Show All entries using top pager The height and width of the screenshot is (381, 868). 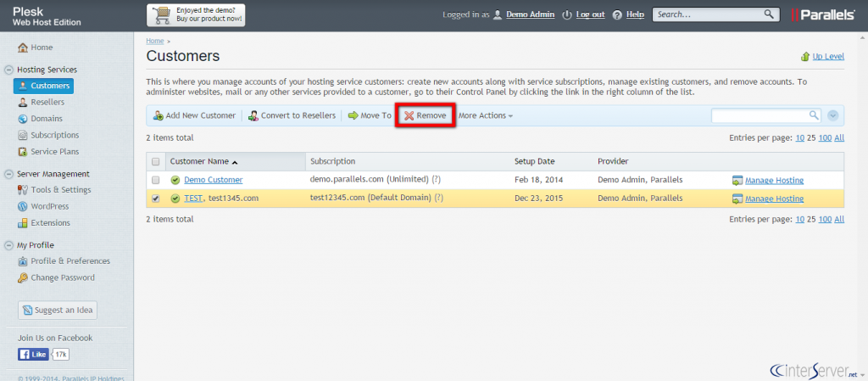pos(839,138)
